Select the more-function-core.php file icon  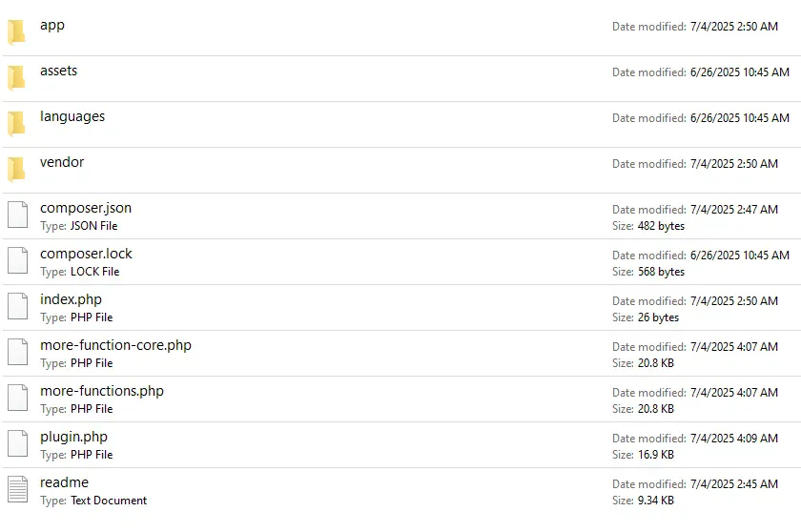[17, 352]
